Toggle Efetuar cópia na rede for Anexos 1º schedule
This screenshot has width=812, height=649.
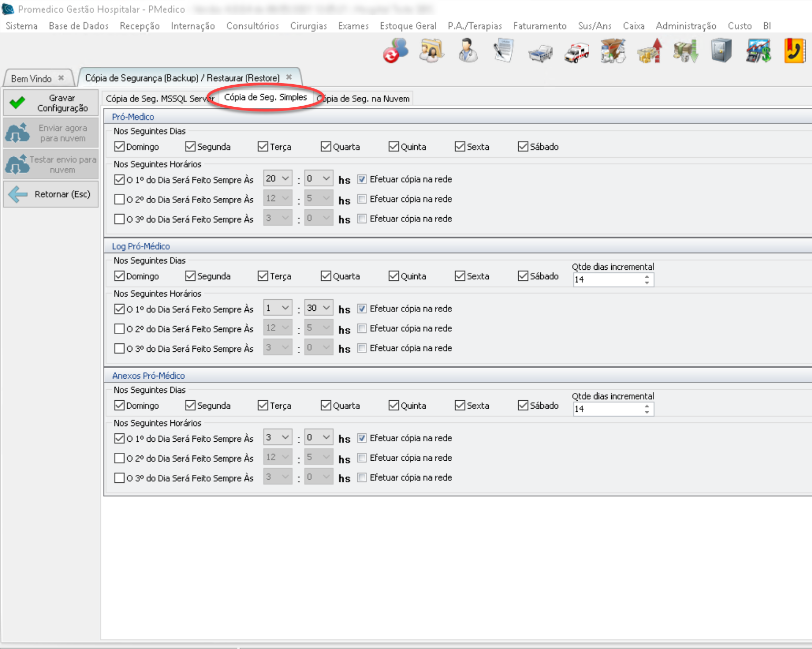(x=362, y=438)
